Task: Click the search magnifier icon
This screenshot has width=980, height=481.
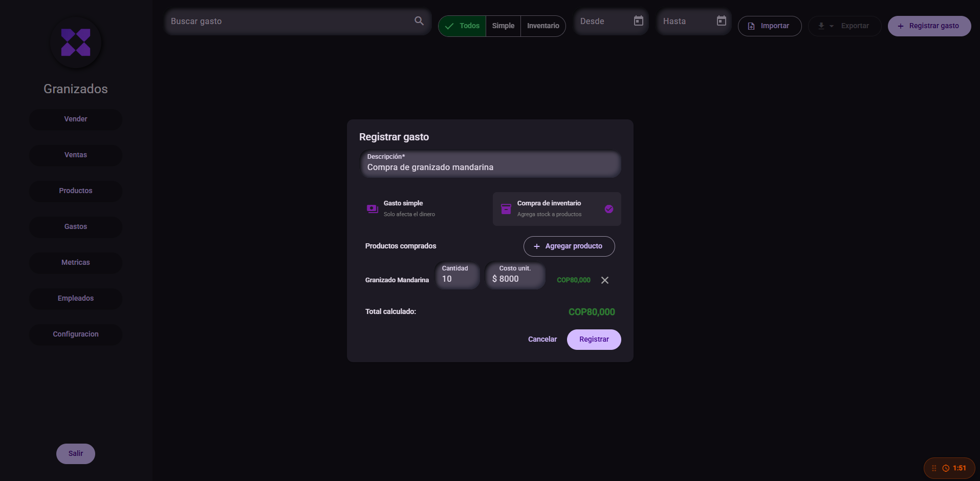Action: 419,21
